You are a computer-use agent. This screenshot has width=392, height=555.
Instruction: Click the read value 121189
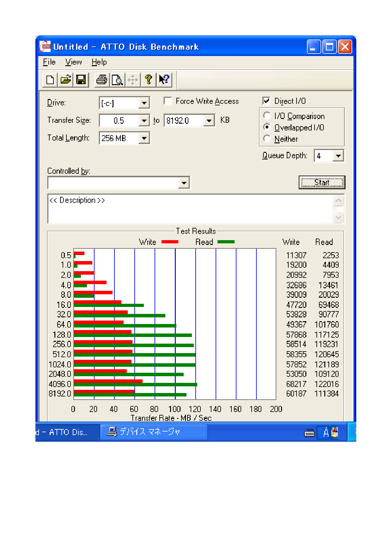coord(327,365)
